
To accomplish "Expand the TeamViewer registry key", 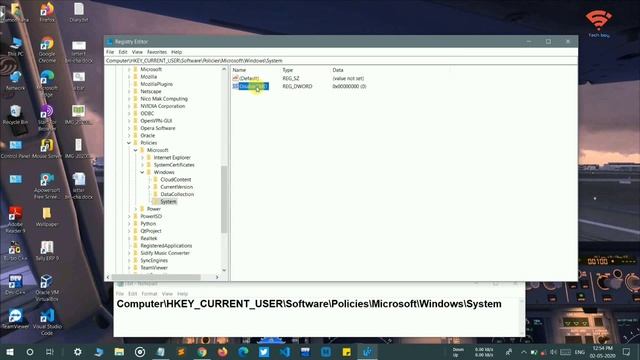I will pos(129,268).
